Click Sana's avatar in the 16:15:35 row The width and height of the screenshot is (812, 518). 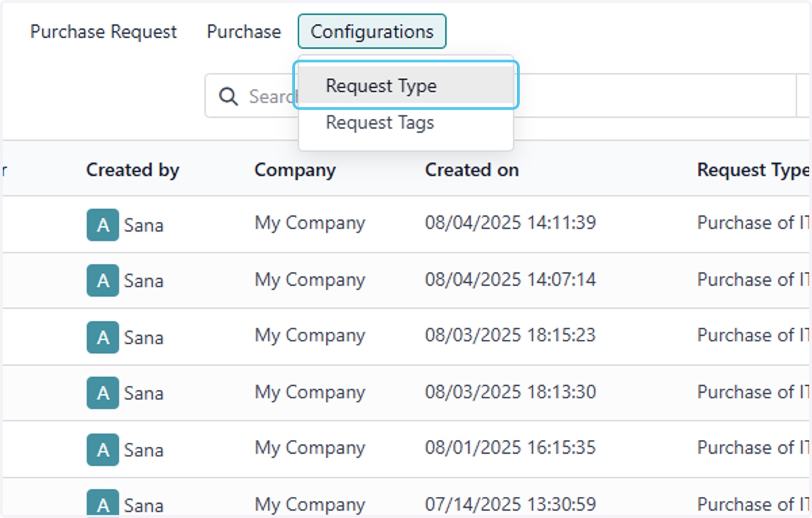(x=103, y=449)
